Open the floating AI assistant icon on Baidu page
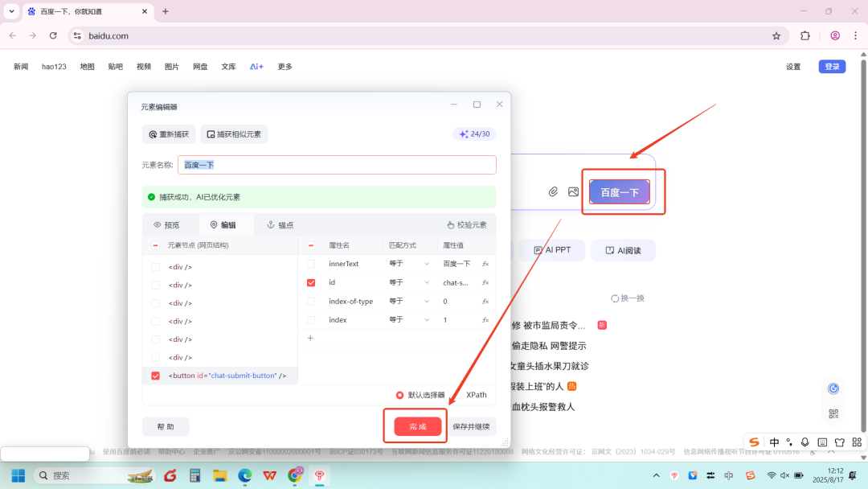The image size is (868, 489). pyautogui.click(x=833, y=388)
